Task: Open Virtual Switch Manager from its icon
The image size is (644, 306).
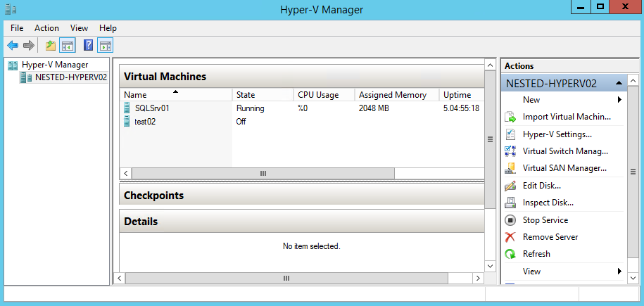Action: pos(510,151)
